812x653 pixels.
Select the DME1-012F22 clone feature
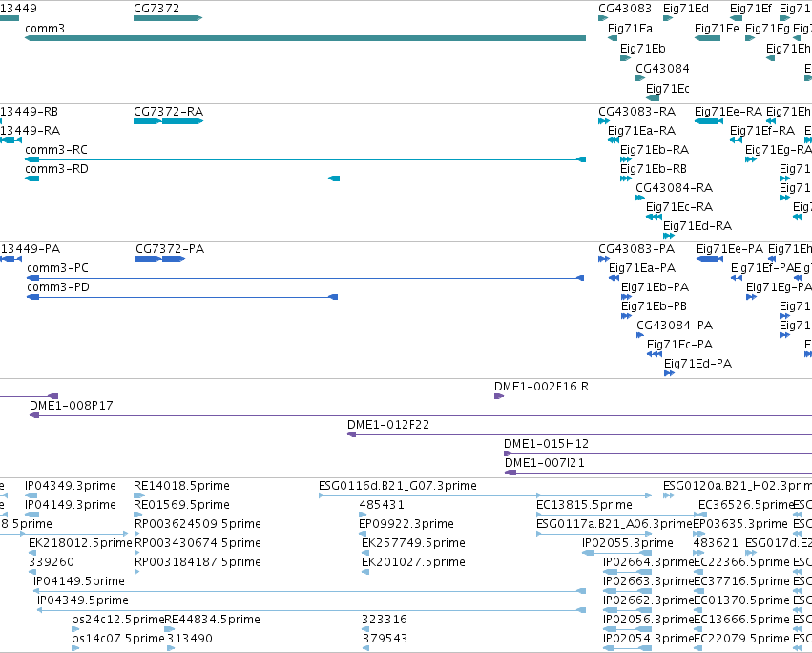tap(579, 434)
